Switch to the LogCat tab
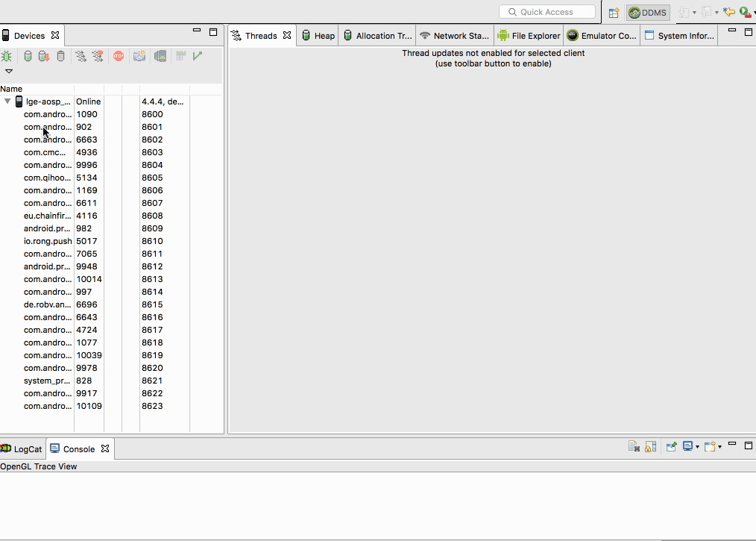The height and width of the screenshot is (541, 756). 22,449
